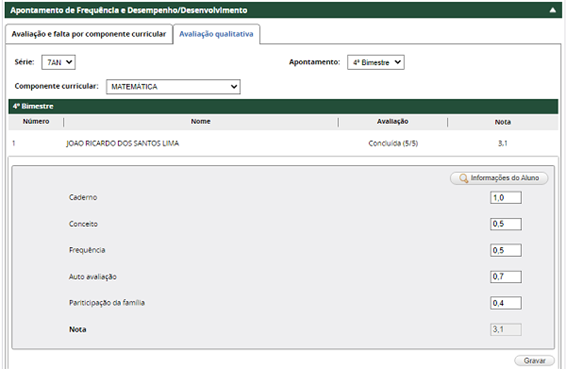
Task: Click the Participação da família field 0,4
Action: 506,303
